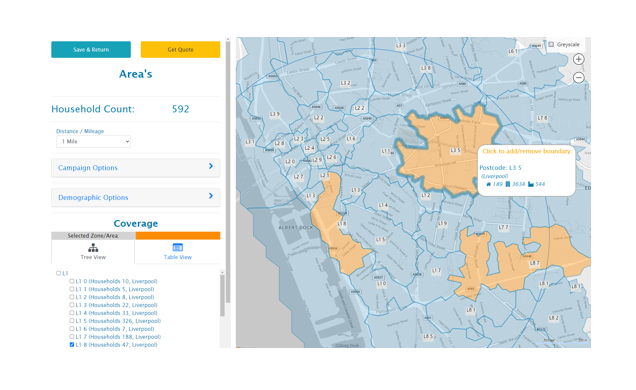
Task: Select the L3 9 postcode area label
Action: pos(275,114)
